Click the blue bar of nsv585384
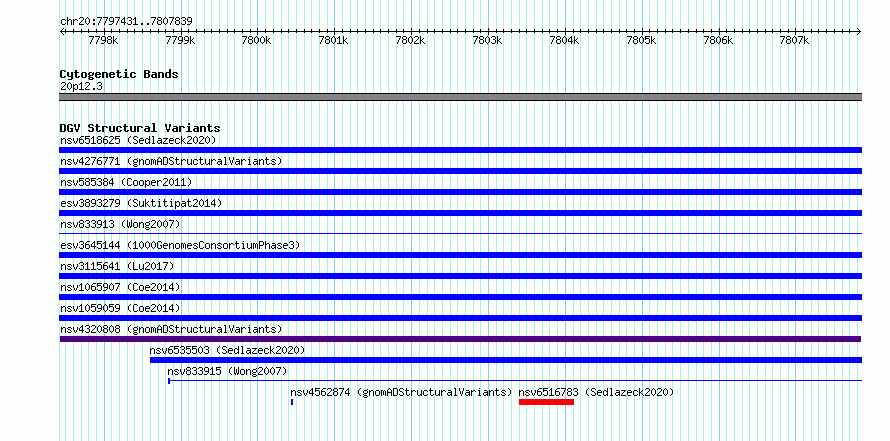The width and height of the screenshot is (890, 441). [x=460, y=192]
